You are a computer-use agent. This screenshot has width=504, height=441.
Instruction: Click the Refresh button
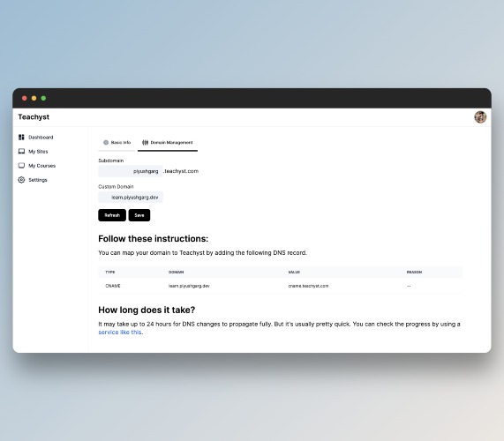tap(112, 215)
